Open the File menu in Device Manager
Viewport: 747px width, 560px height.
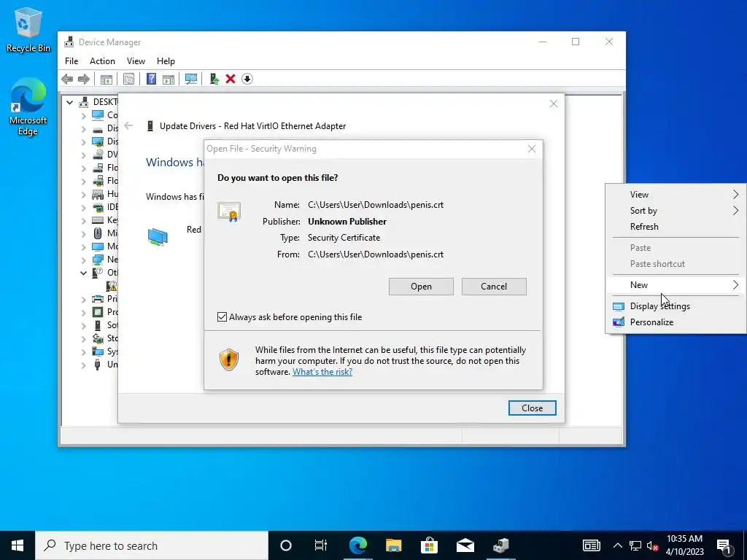(71, 61)
